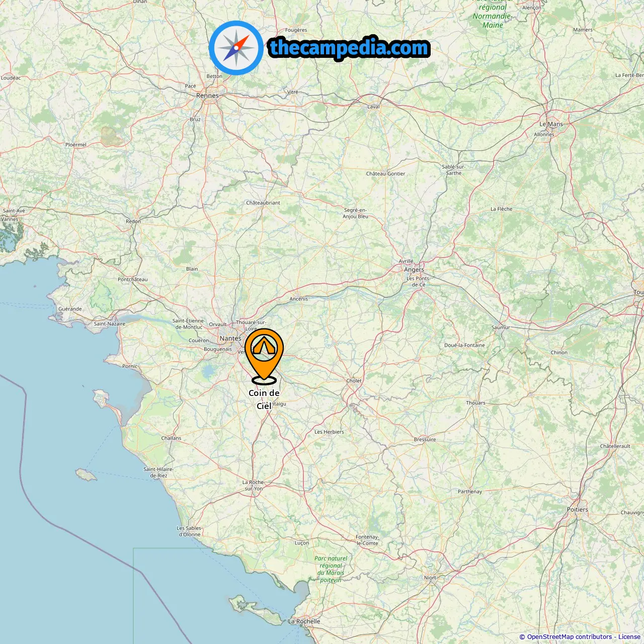Open thecampedia.com logo text

click(349, 48)
